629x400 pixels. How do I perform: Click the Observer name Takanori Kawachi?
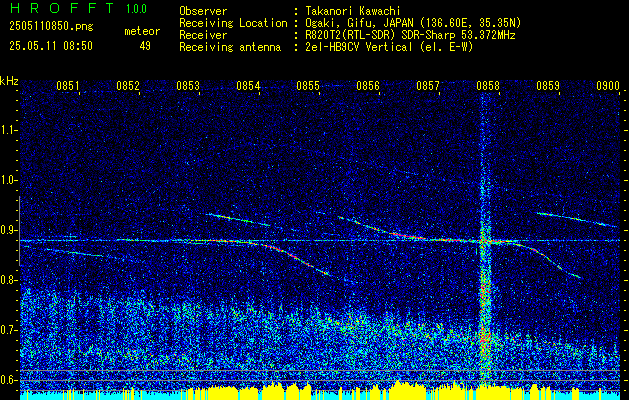(353, 11)
